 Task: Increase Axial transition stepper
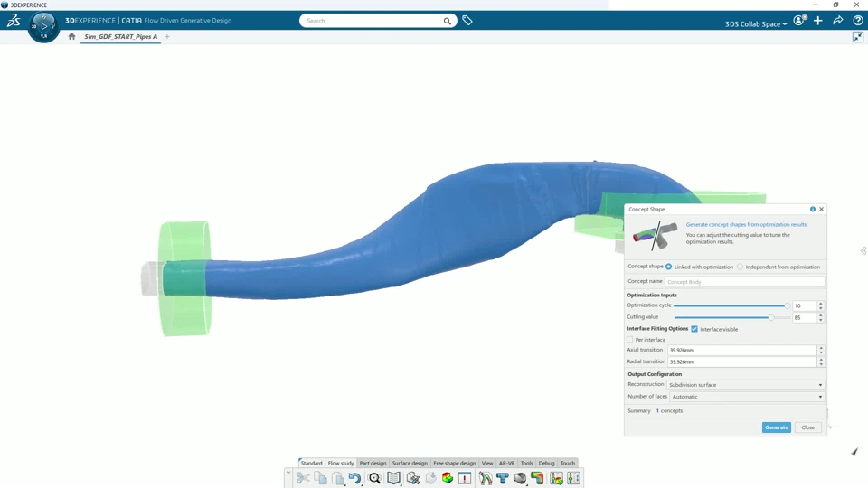821,348
